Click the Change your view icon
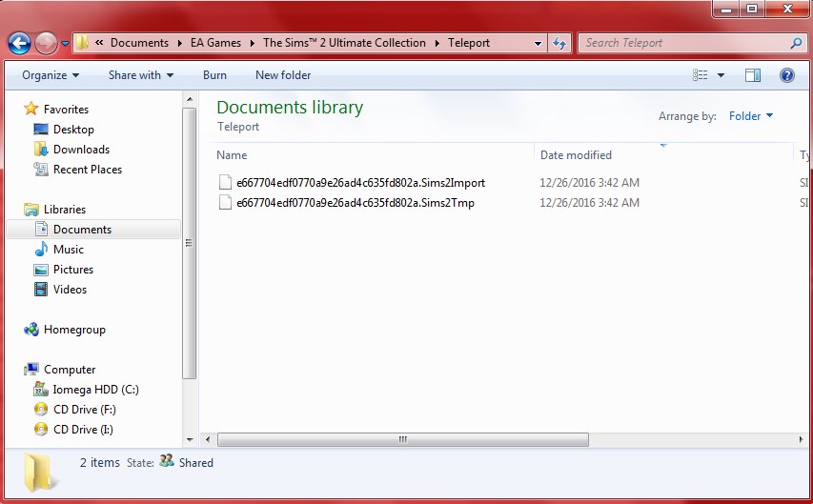 point(700,75)
